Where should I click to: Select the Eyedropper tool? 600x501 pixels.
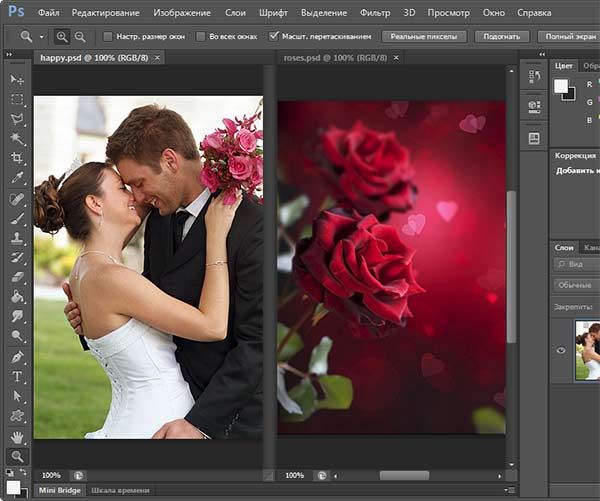pyautogui.click(x=17, y=178)
